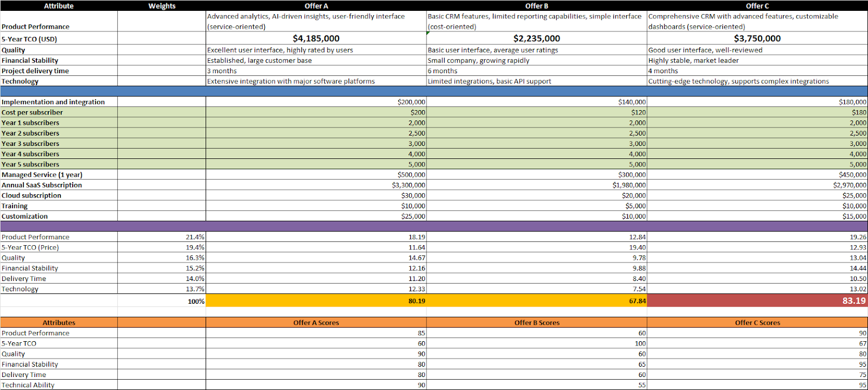Click the Offer B column header
The image size is (868, 390).
537,5
